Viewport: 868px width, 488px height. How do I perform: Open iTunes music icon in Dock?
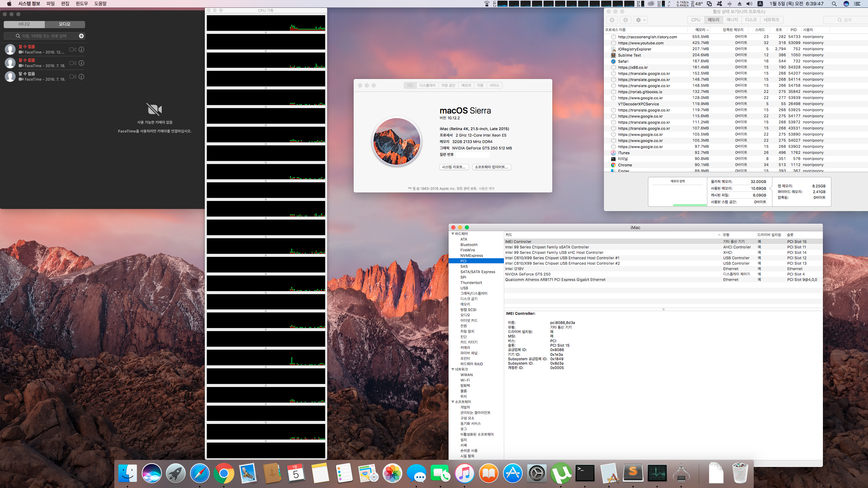click(465, 473)
